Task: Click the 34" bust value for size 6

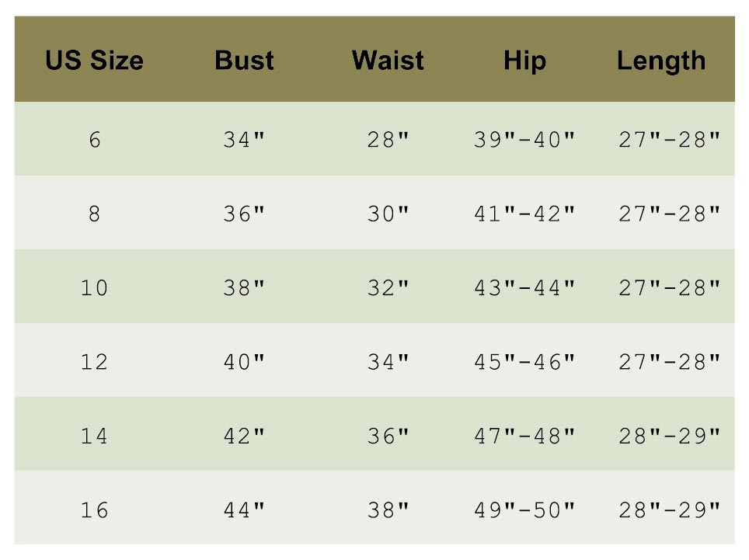Action: (244, 141)
